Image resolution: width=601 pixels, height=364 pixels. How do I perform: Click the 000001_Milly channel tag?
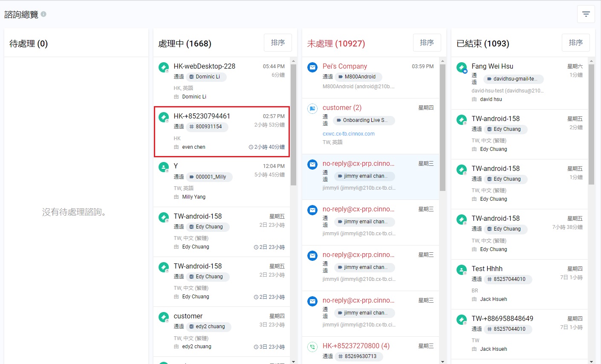(209, 177)
